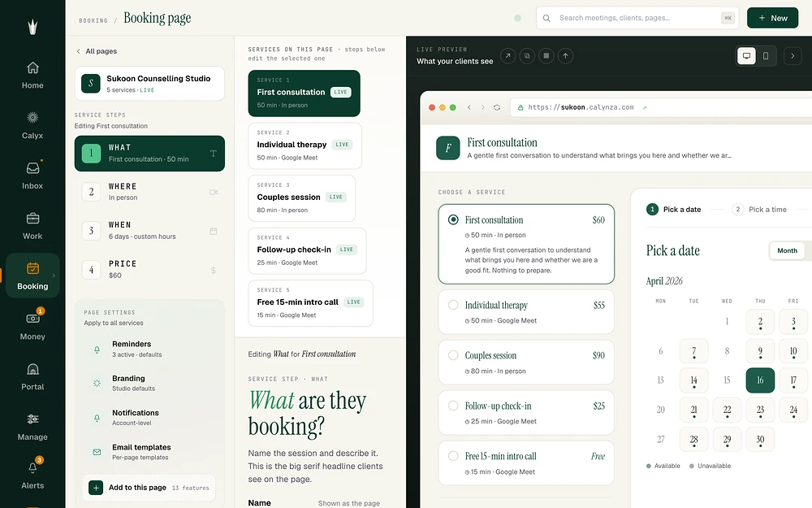Select Individual therapy radio option

click(x=453, y=305)
